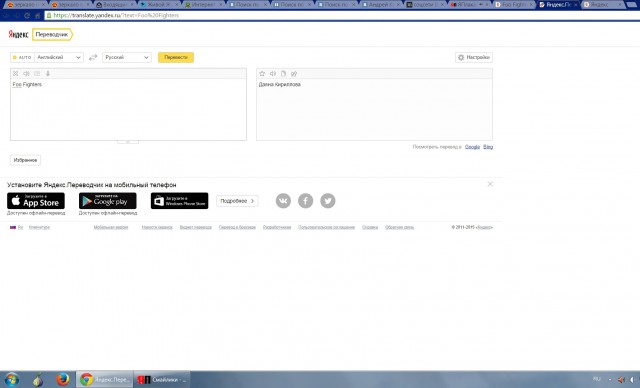Open the Избранное favorites list
The image size is (640, 388).
(25, 160)
